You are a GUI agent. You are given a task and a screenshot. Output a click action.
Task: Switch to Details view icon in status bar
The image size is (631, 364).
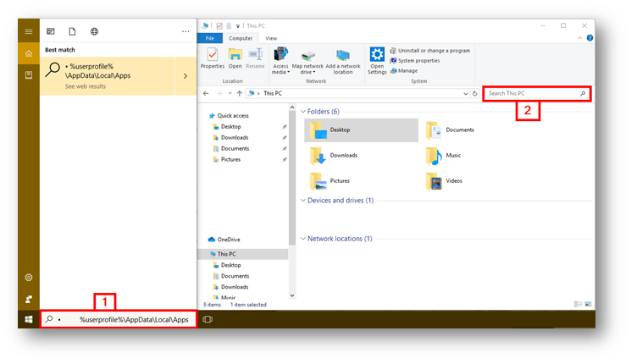578,305
